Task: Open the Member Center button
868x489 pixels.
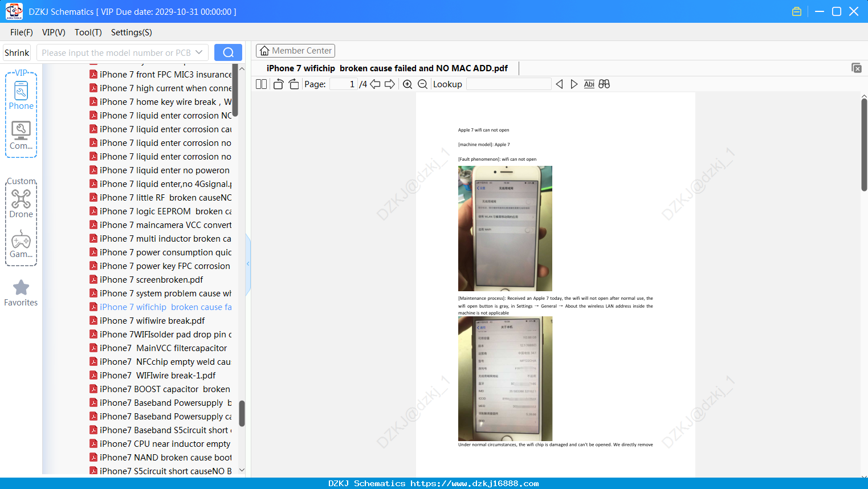Action: tap(295, 51)
